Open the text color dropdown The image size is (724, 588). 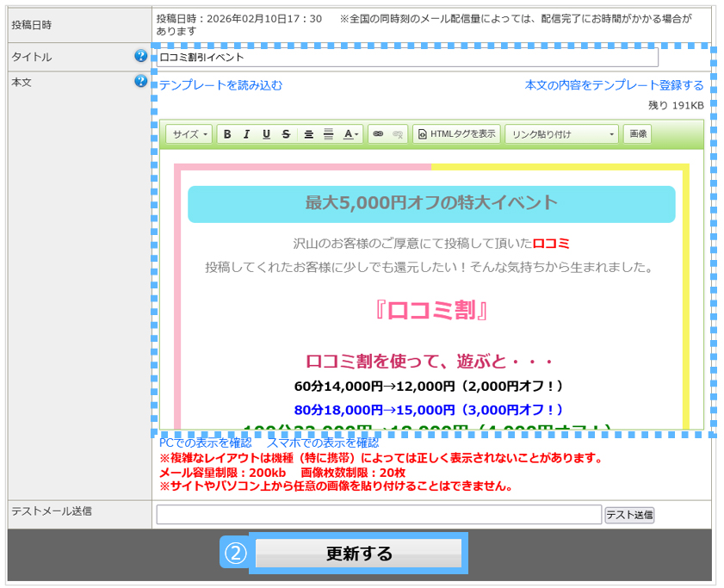point(351,134)
